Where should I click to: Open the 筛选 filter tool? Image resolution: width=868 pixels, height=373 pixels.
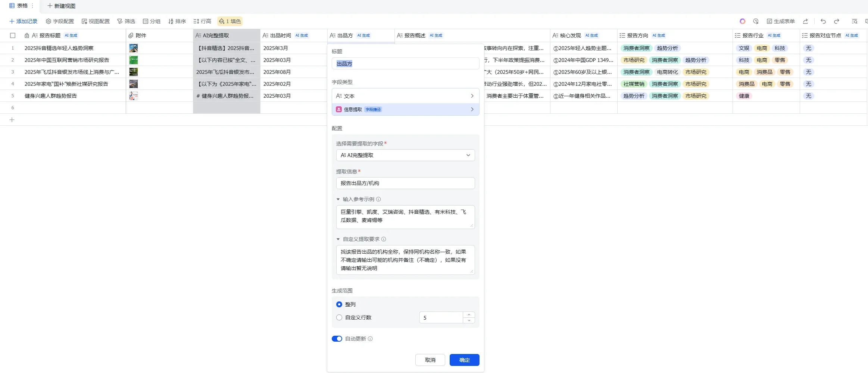(x=127, y=21)
